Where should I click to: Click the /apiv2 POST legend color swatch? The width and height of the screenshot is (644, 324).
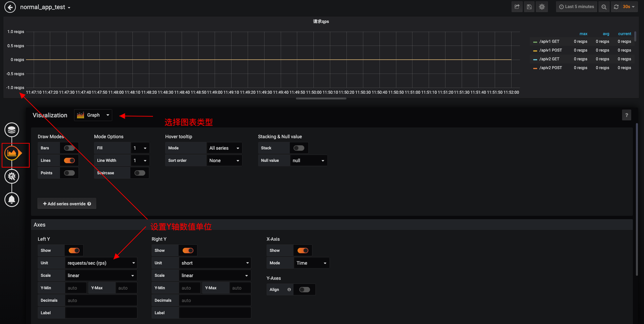pyautogui.click(x=535, y=68)
